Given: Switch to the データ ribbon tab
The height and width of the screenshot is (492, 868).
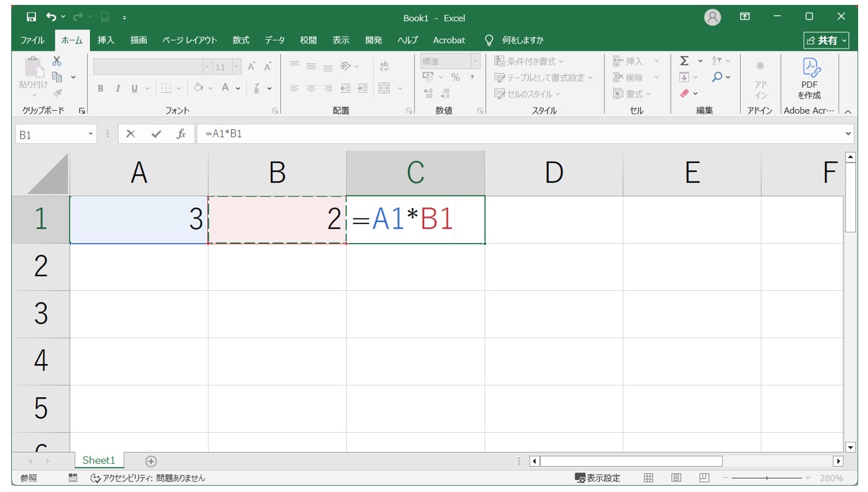Looking at the screenshot, I should [275, 40].
